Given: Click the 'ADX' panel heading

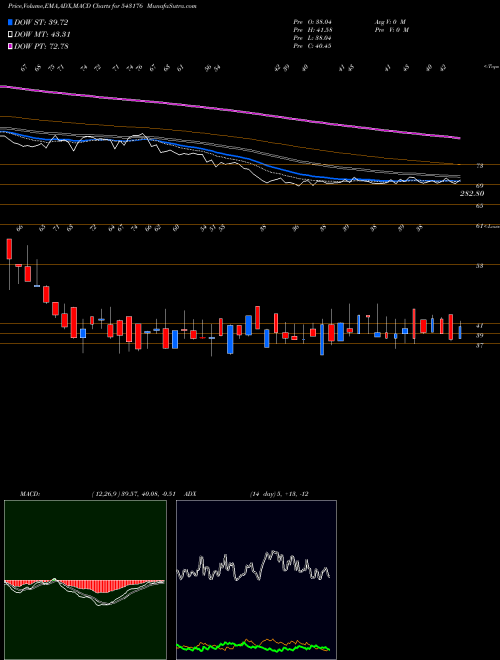Looking at the screenshot, I should pos(191,494).
